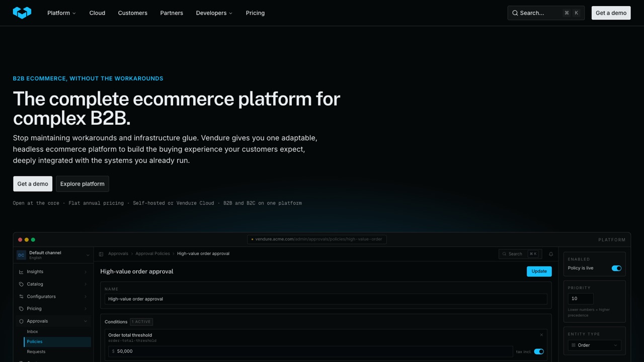Click the admin Search box in dashboard

[x=520, y=254]
